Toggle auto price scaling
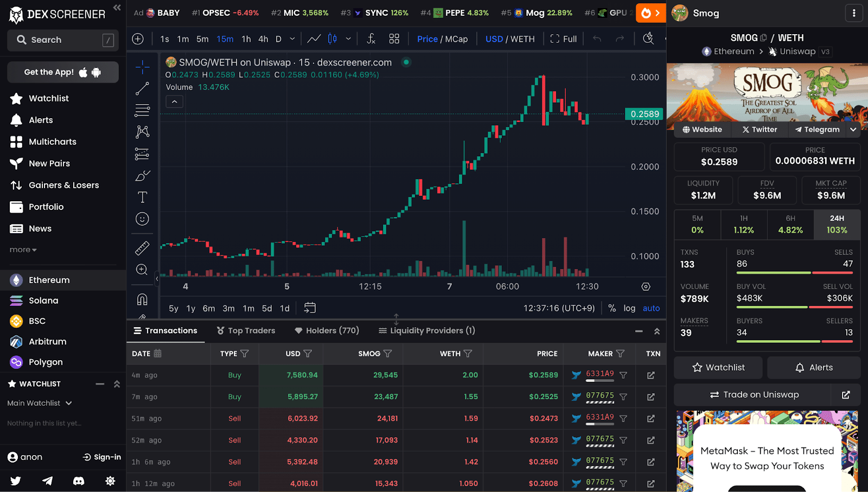Viewport: 868px width, 492px height. 651,308
